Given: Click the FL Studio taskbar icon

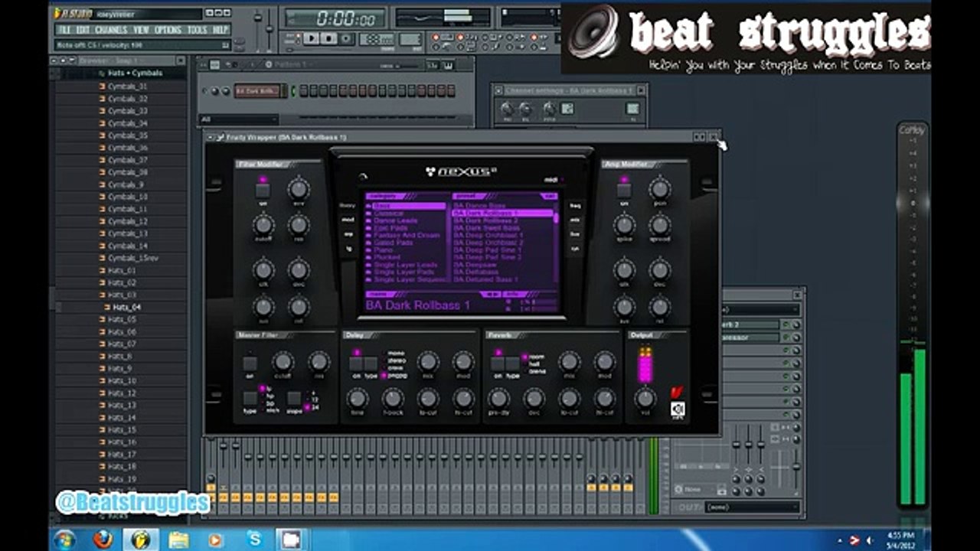Looking at the screenshot, I should pos(141,540).
